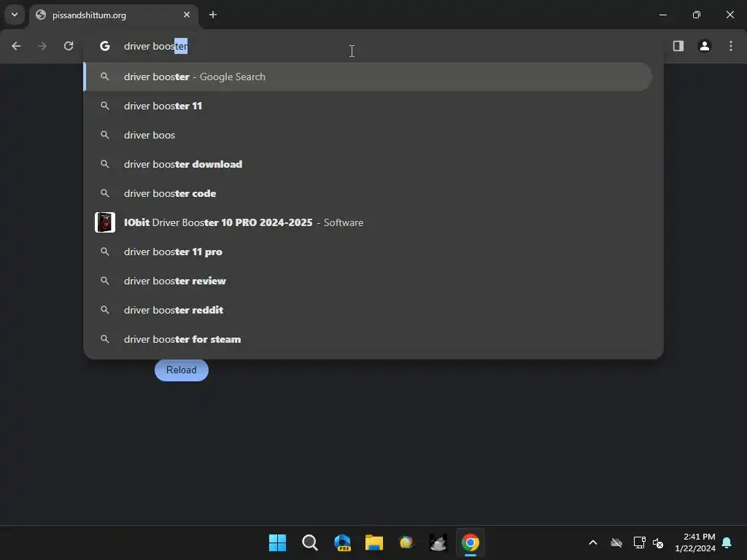
Task: Select the 'driver boos' suggestion
Action: (368, 135)
